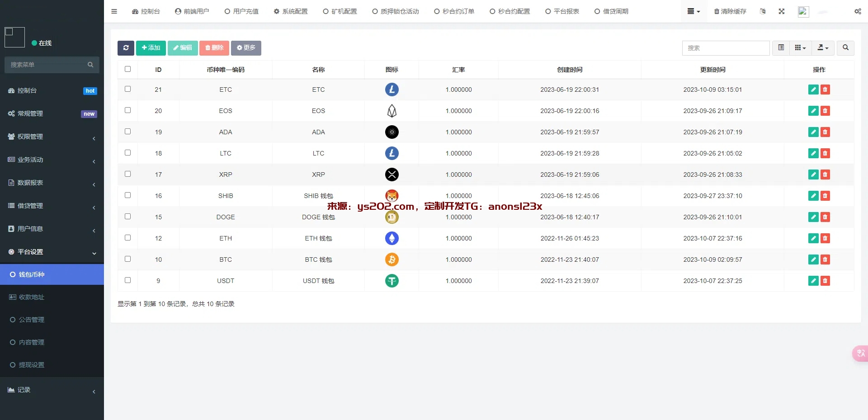
Task: Click the Ethereum coin icon thumbnail
Action: click(x=392, y=238)
